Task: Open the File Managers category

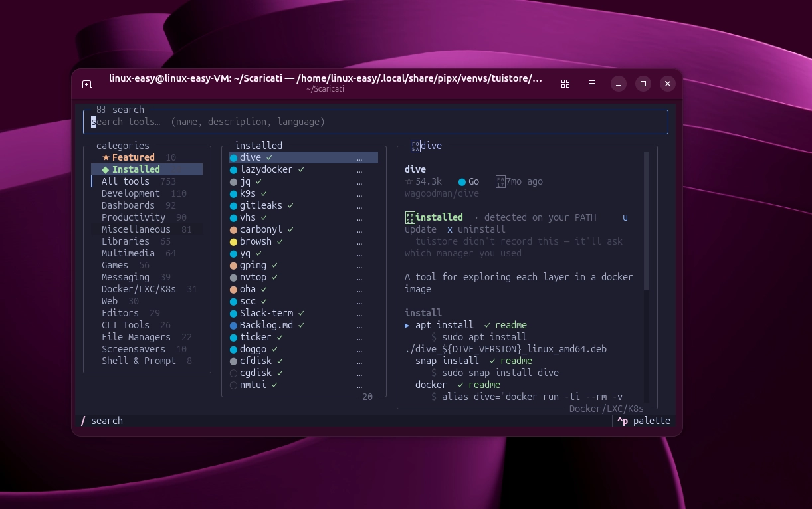Action: (147, 337)
